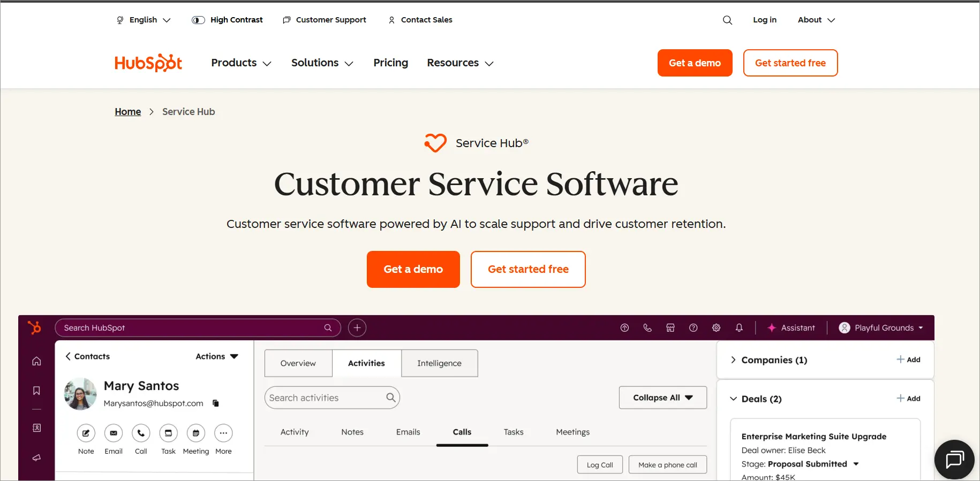
Task: Click the Task icon under Mary Santos
Action: 168,433
